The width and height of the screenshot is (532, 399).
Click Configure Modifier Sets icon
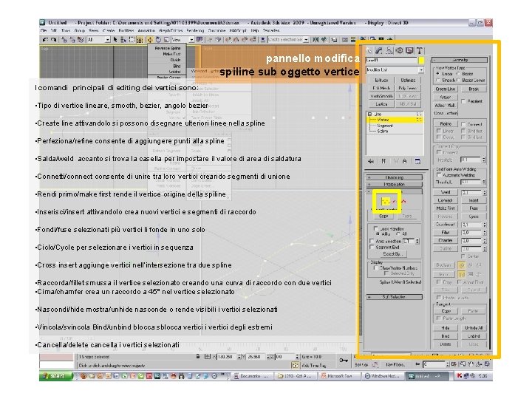[417, 161]
